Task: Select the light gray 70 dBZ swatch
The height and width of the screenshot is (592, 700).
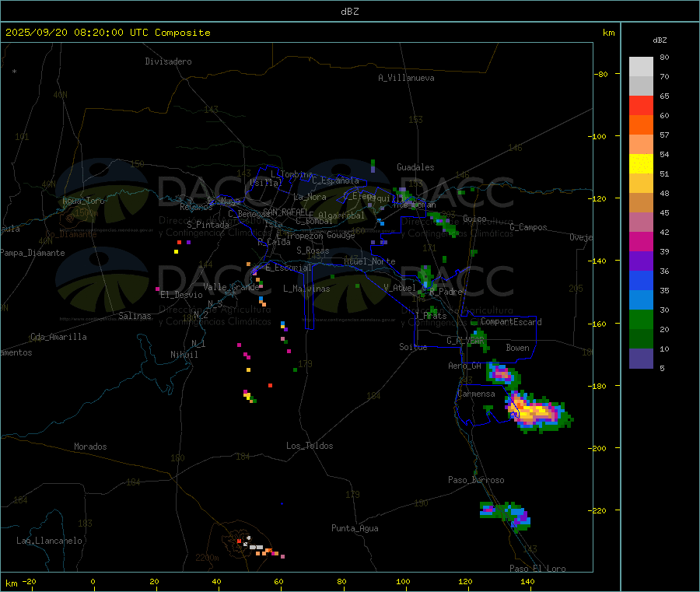Action: point(641,86)
